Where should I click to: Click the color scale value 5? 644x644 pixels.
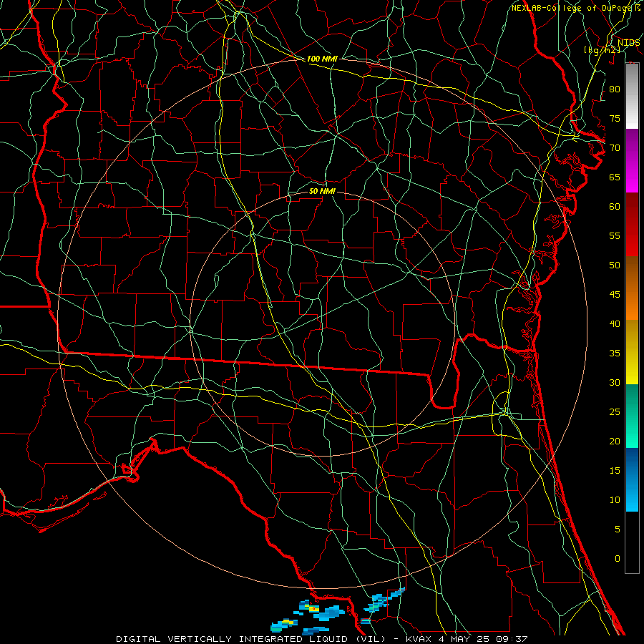coord(618,530)
